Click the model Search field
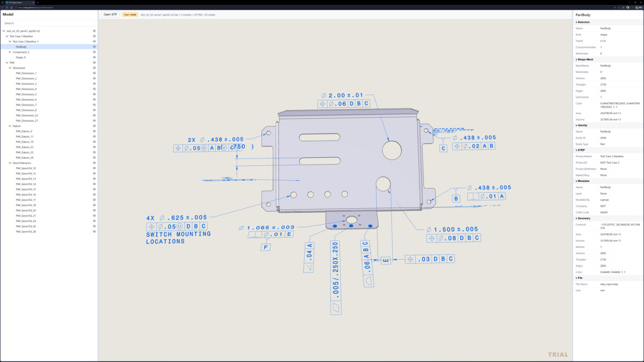 point(49,23)
